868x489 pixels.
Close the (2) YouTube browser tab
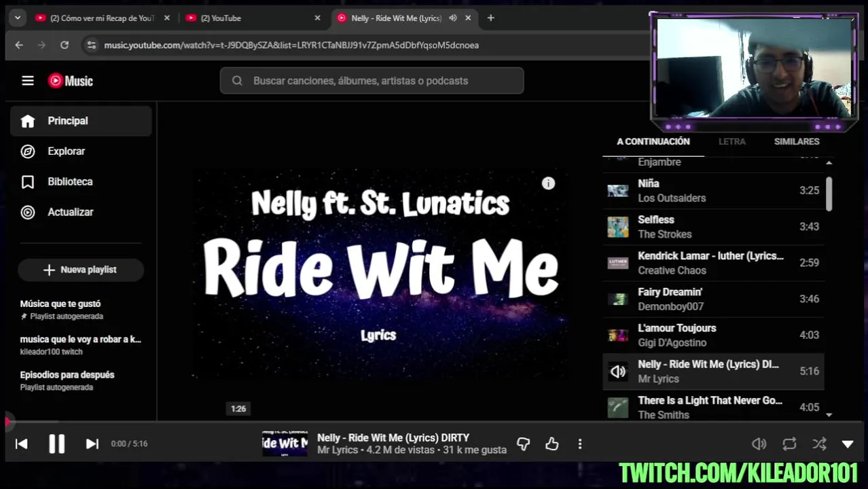tap(317, 18)
